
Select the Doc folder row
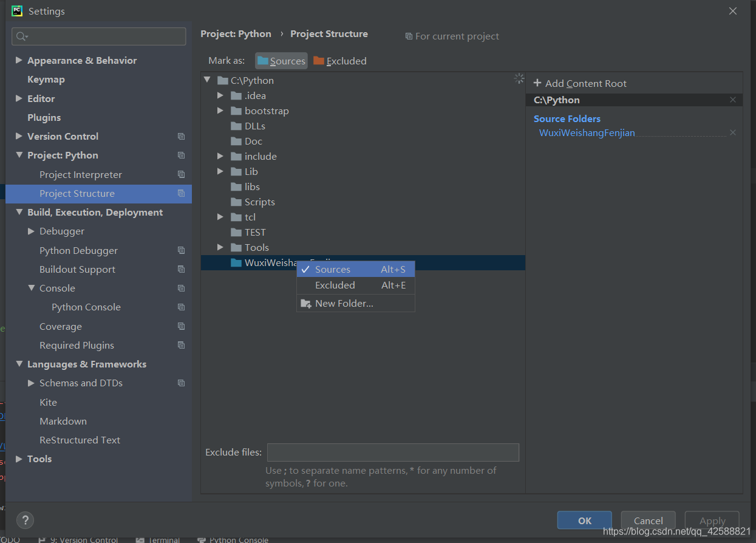363,141
